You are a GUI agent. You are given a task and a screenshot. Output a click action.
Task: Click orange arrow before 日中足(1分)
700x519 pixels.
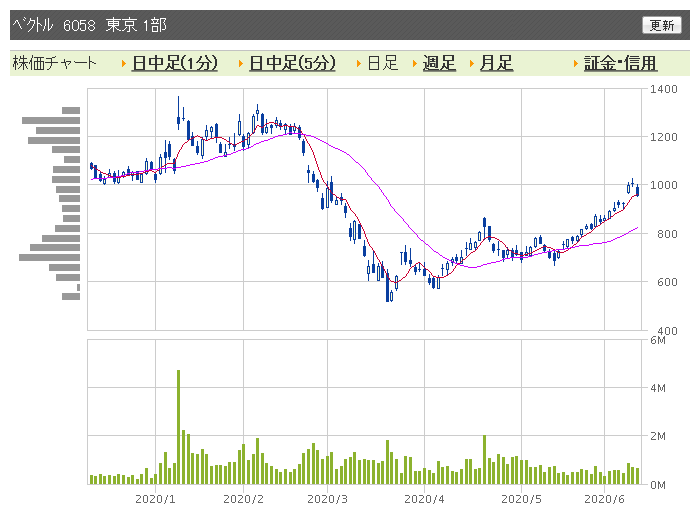124,64
